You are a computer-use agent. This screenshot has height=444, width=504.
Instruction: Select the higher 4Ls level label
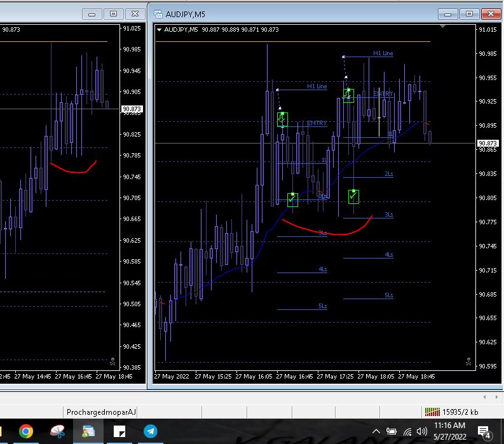[x=388, y=255]
